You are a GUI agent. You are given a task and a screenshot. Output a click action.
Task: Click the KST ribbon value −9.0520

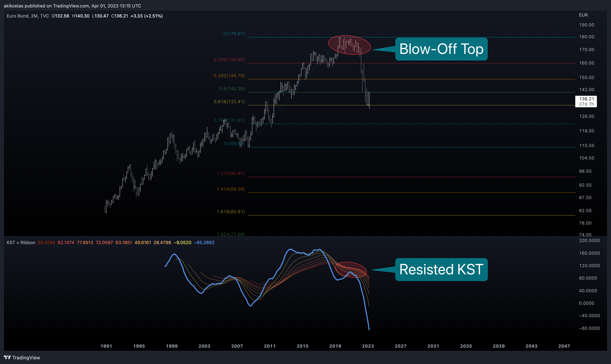pos(182,243)
